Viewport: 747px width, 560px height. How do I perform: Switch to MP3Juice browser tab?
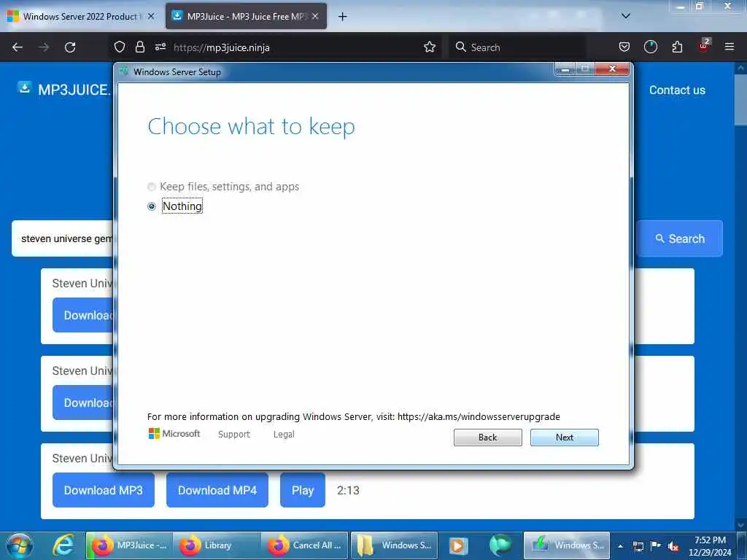[x=247, y=16]
